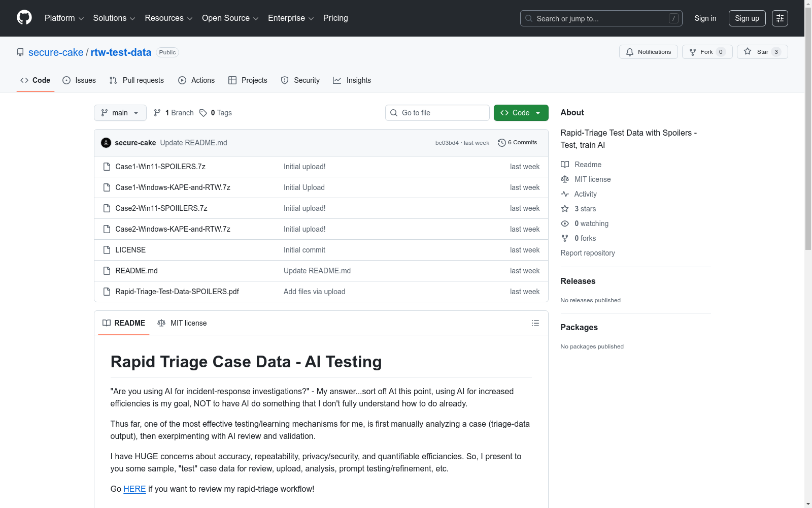
Task: Click the file icon beside README.md
Action: [107, 271]
